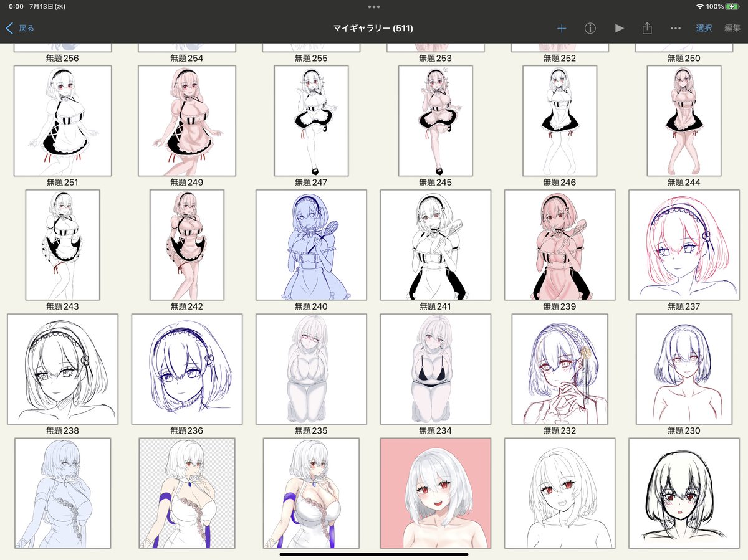Open more options via the ellipsis icon
The width and height of the screenshot is (748, 560).
[676, 28]
